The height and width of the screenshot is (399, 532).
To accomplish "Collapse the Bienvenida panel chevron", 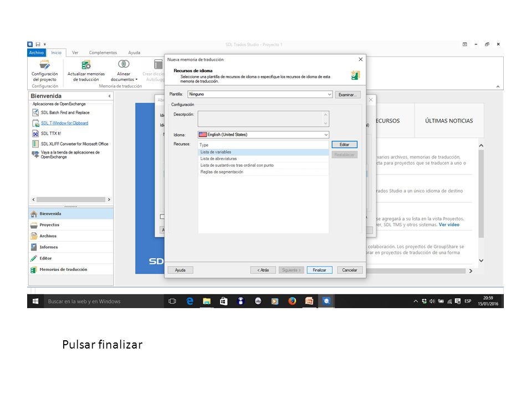I will click(110, 96).
